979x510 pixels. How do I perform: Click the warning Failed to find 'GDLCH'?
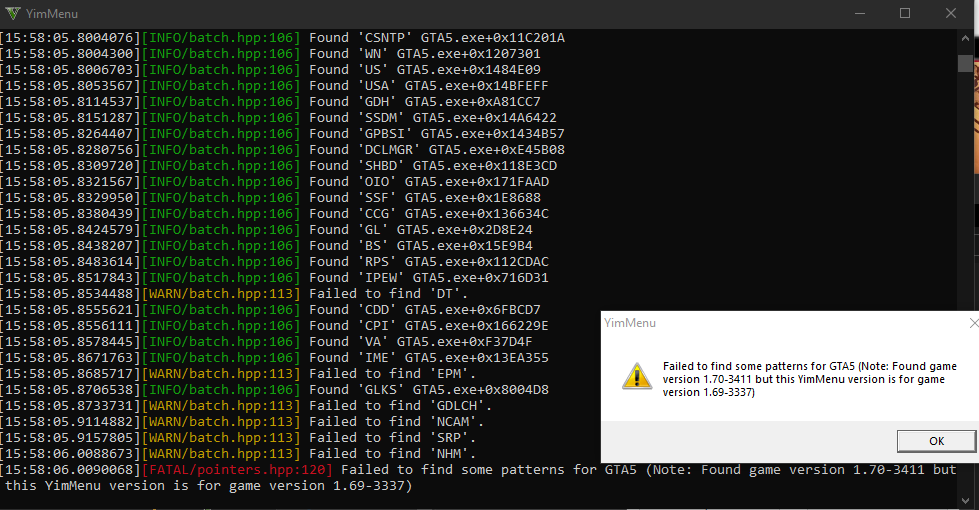(246, 406)
